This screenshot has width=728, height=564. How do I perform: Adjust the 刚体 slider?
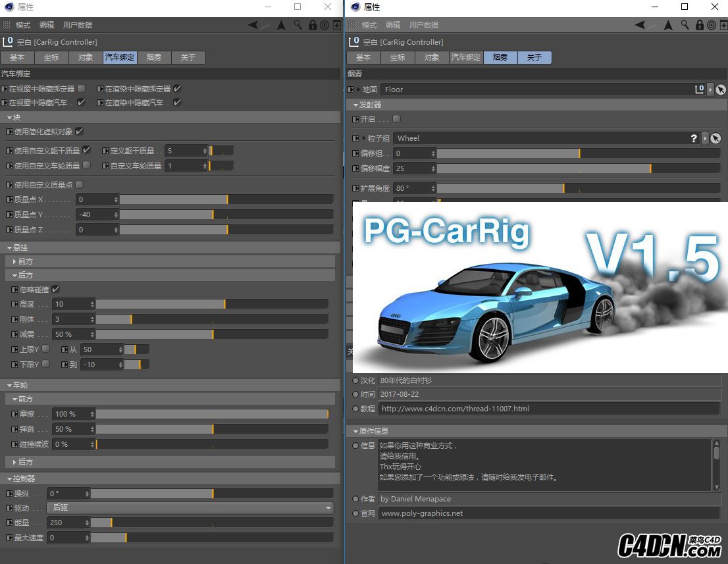click(212, 319)
